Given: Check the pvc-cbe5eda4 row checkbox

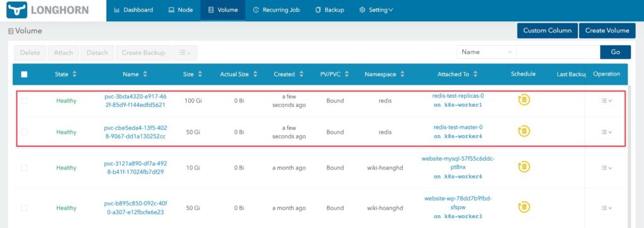Looking at the screenshot, I should click(25, 132).
